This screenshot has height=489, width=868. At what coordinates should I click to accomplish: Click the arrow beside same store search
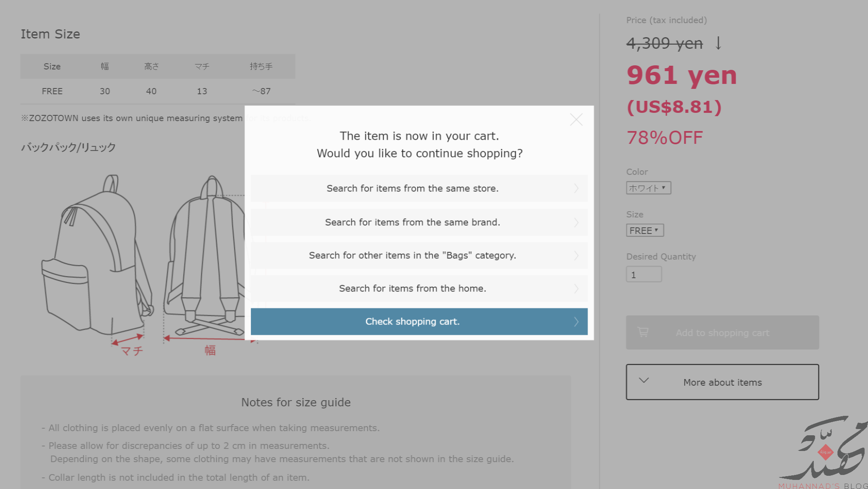tap(576, 188)
